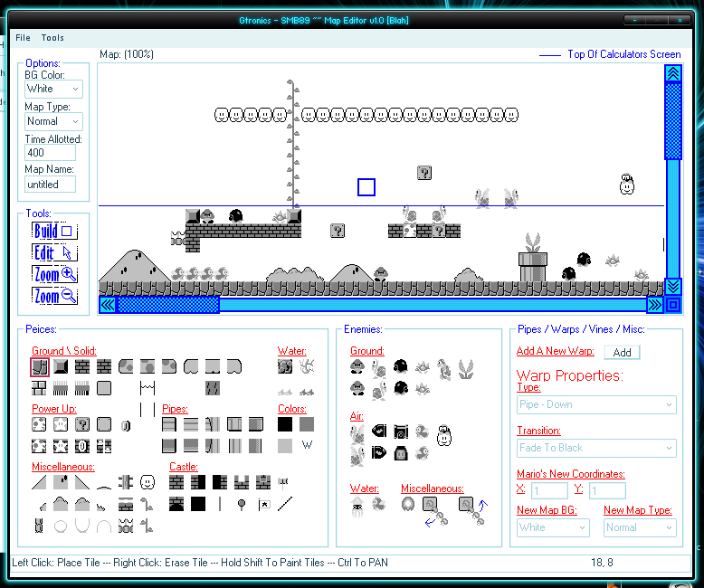Select the flagpole ball top tile
Screen dimensions: 704x588
pyautogui.click(x=242, y=505)
